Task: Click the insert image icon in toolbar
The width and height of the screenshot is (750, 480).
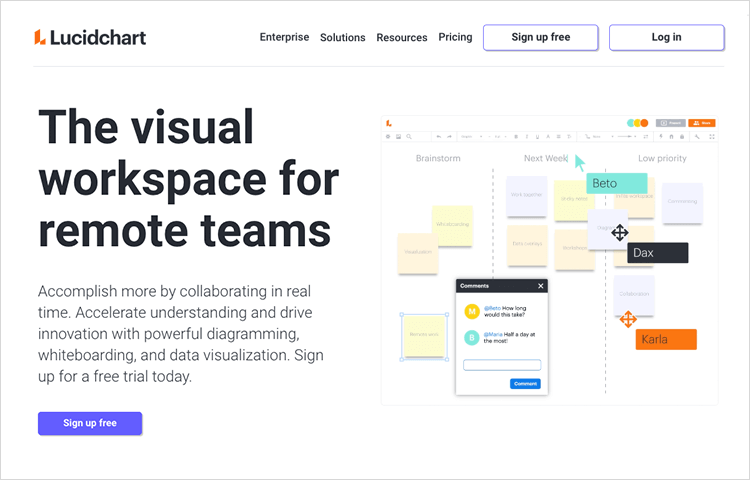Action: coord(398,136)
